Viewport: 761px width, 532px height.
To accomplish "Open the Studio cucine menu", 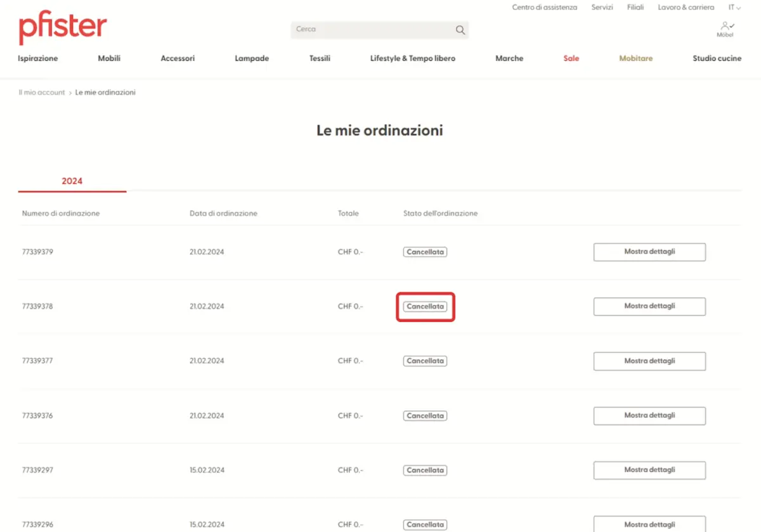I will (717, 58).
